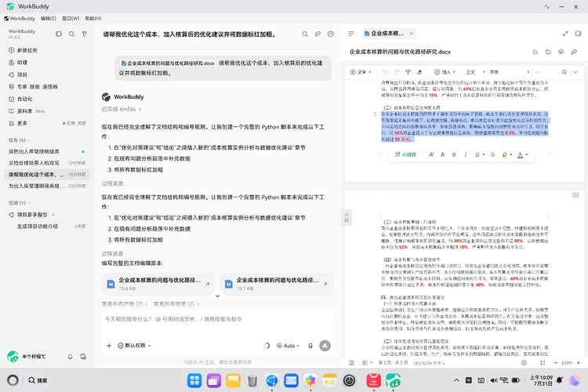Open the document outline list icon

[351, 34]
